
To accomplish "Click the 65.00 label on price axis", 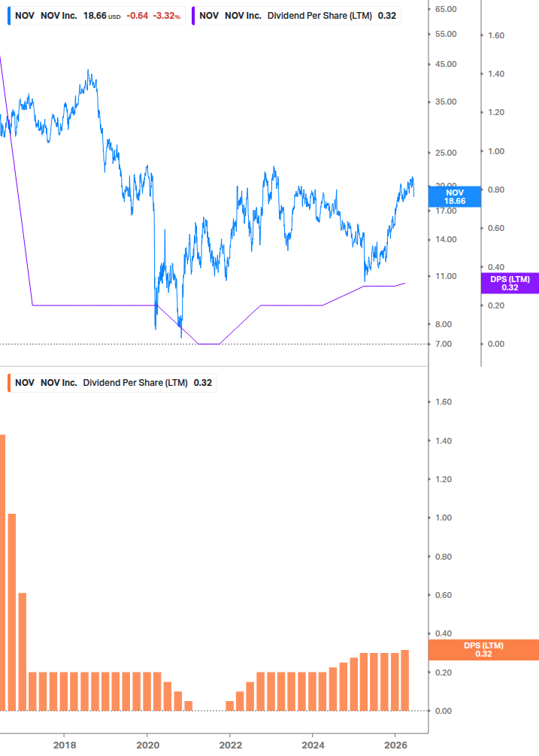I will [x=446, y=9].
